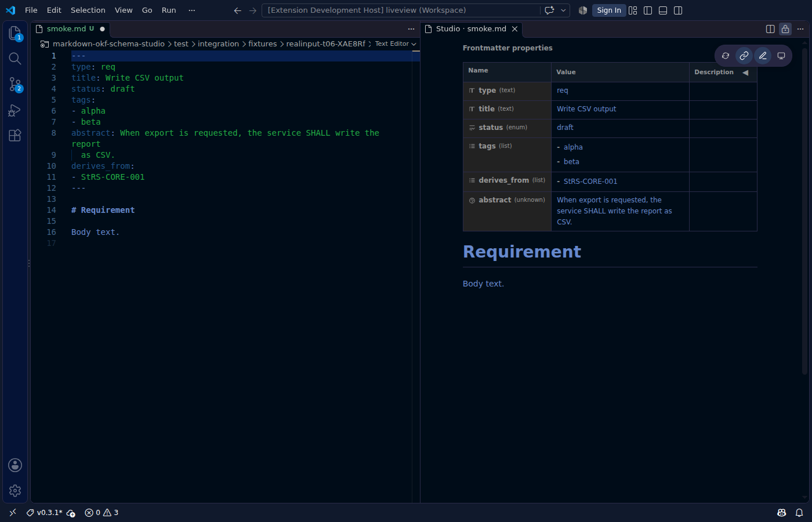Image resolution: width=812 pixels, height=522 pixels.
Task: Customize layout from the title bar
Action: point(633,10)
